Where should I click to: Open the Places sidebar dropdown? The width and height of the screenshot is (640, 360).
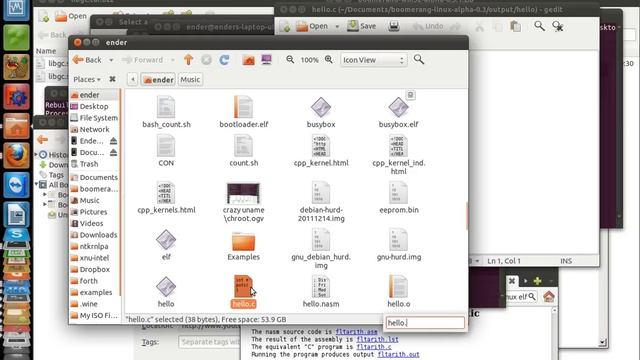point(87,79)
